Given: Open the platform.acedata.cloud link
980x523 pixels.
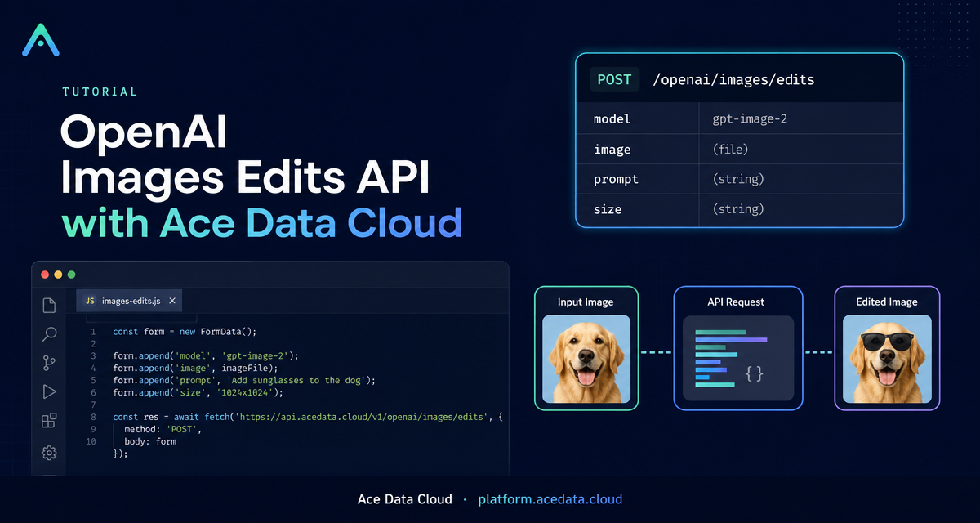Looking at the screenshot, I should coord(550,498).
